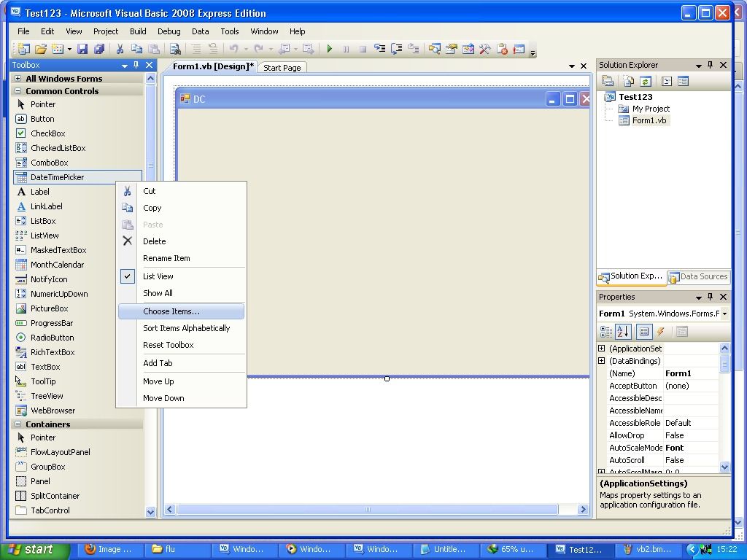Click the New Project toolbar icon
This screenshot has height=560, width=747.
tap(23, 49)
